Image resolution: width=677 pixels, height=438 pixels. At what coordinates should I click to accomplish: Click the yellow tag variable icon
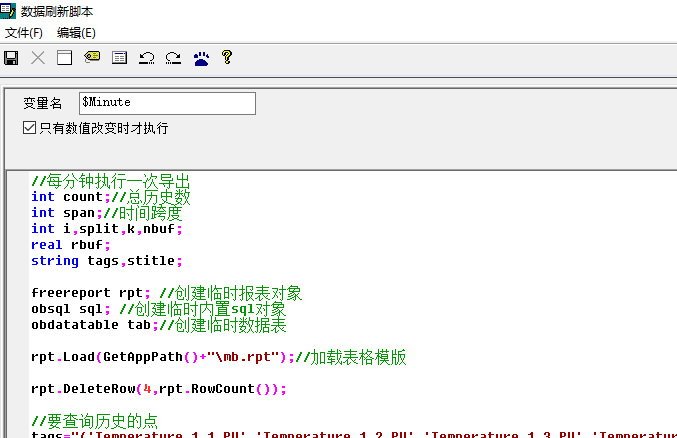[92, 57]
